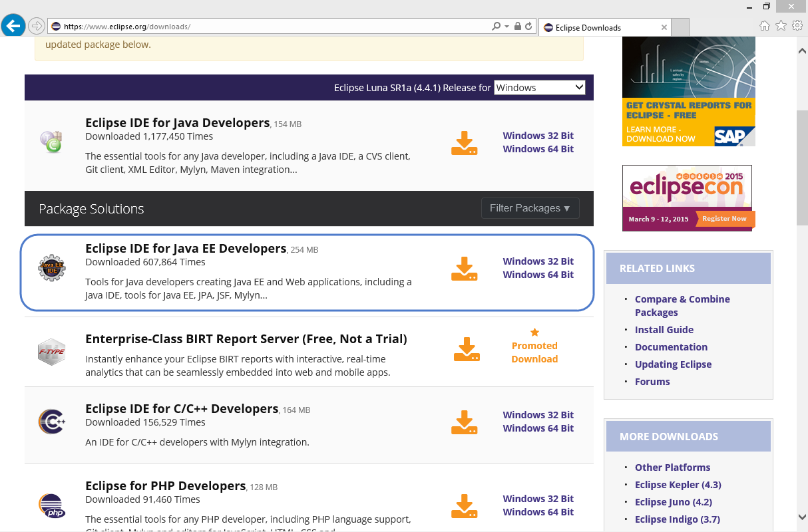Click download icon for Java Developers IDE
The width and height of the screenshot is (808, 532).
pyautogui.click(x=465, y=143)
